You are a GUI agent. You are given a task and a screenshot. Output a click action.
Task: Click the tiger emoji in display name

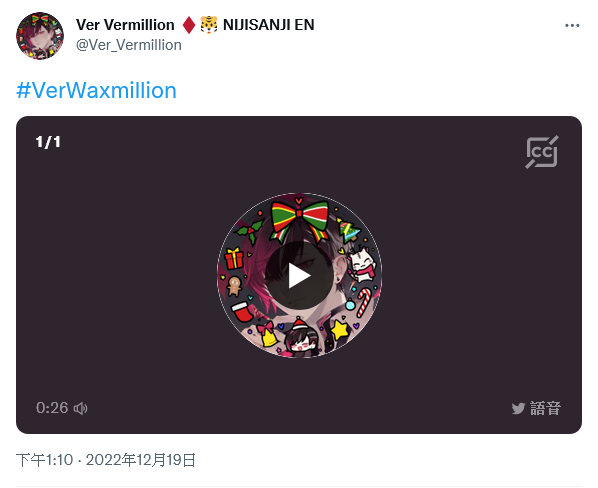click(x=209, y=25)
